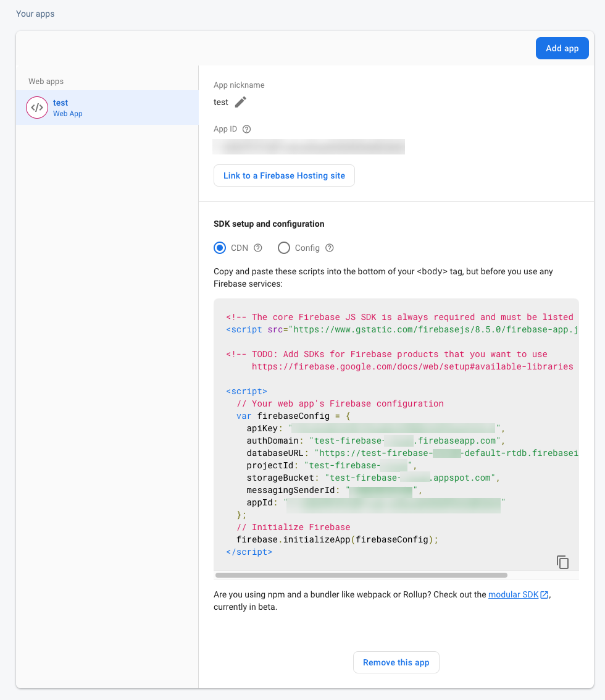Viewport: 605px width, 700px height.
Task: Click the web app code icon
Action: pos(37,108)
